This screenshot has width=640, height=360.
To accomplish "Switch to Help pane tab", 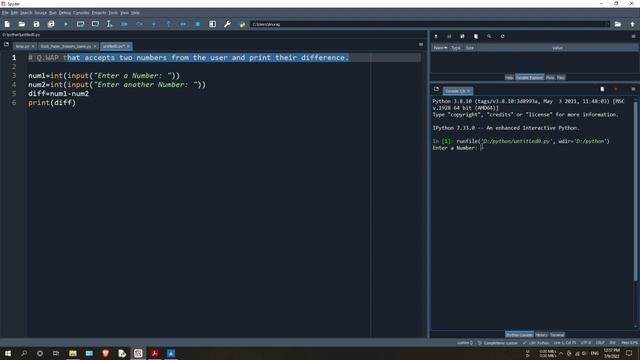I will (509, 77).
